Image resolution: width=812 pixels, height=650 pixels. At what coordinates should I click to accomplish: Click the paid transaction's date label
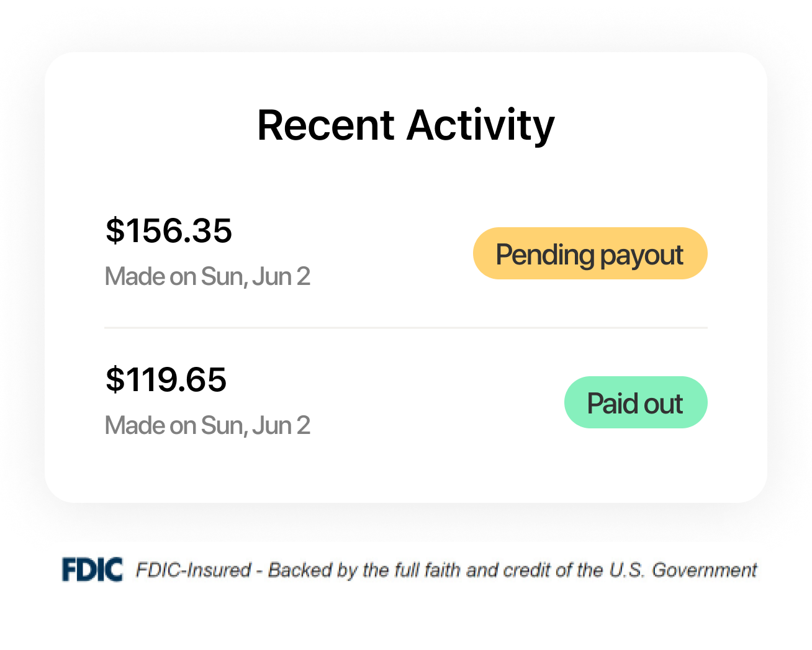tap(207, 425)
